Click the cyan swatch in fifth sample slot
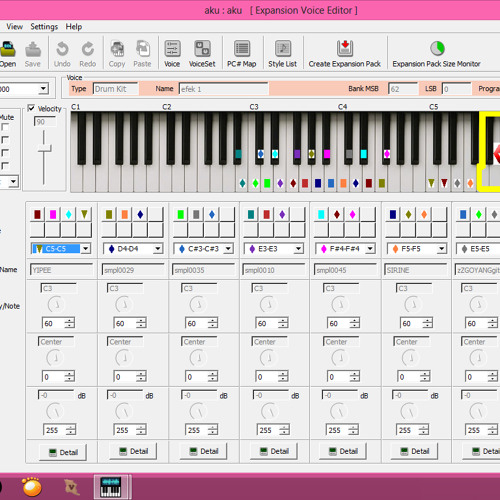This screenshot has width=500, height=500. (x=321, y=214)
